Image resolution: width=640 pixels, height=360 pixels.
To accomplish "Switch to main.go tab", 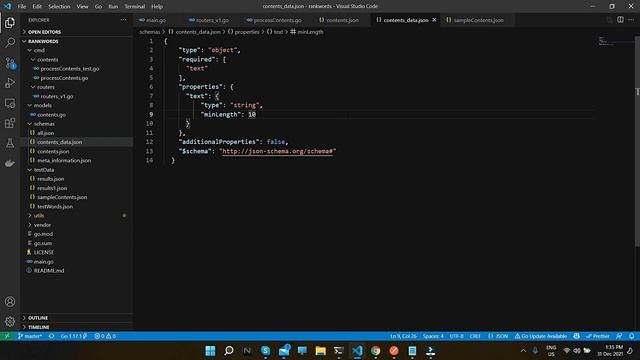I will coord(156,20).
